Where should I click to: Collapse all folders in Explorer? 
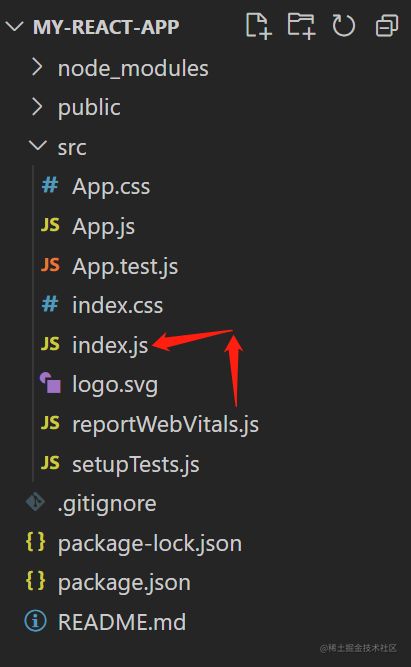[387, 26]
